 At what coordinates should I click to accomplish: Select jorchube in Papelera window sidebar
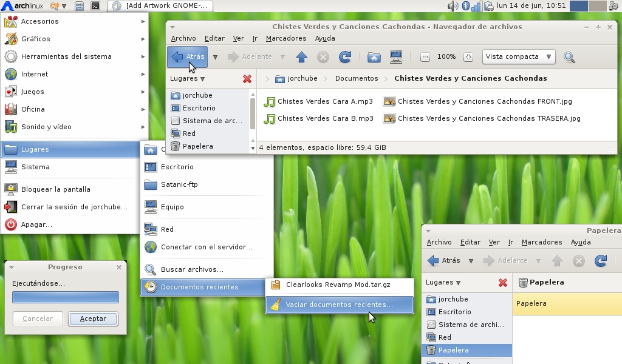466,300
